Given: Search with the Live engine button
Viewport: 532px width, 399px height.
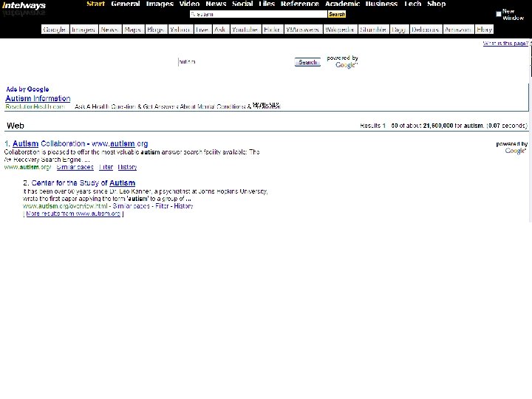Looking at the screenshot, I should pyautogui.click(x=202, y=30).
